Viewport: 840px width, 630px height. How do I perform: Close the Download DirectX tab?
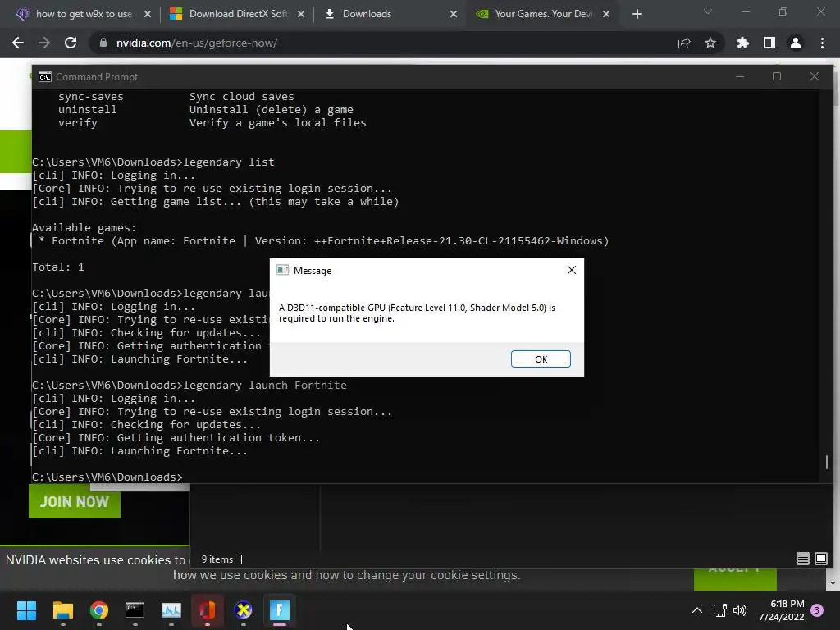pos(300,14)
